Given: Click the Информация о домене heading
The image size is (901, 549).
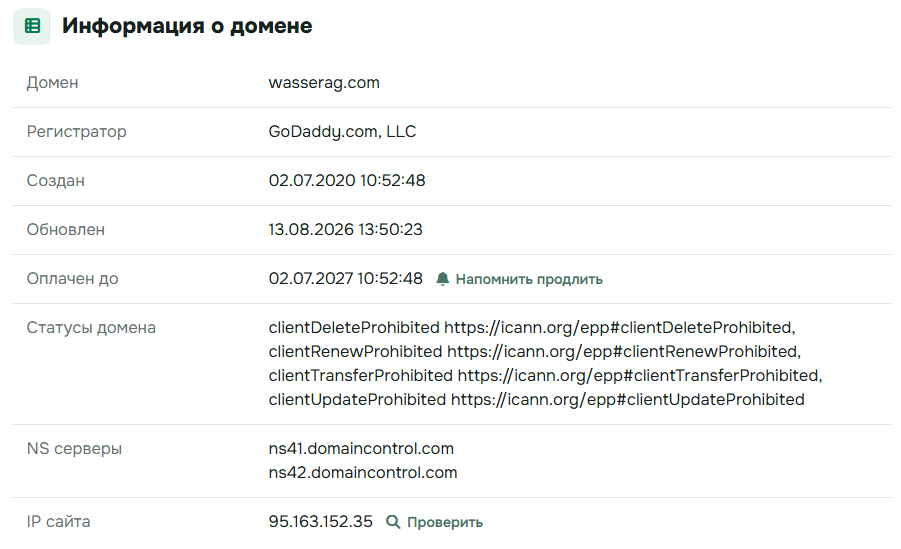Looking at the screenshot, I should tap(187, 26).
